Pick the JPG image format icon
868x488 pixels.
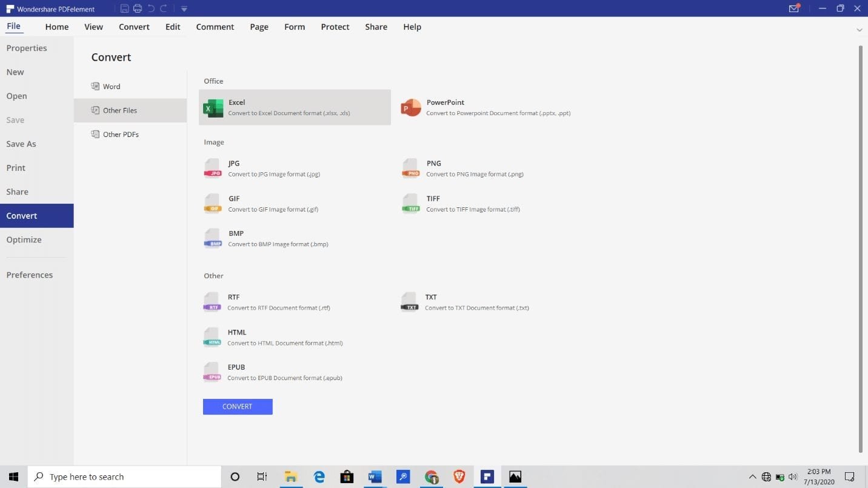[x=213, y=169]
